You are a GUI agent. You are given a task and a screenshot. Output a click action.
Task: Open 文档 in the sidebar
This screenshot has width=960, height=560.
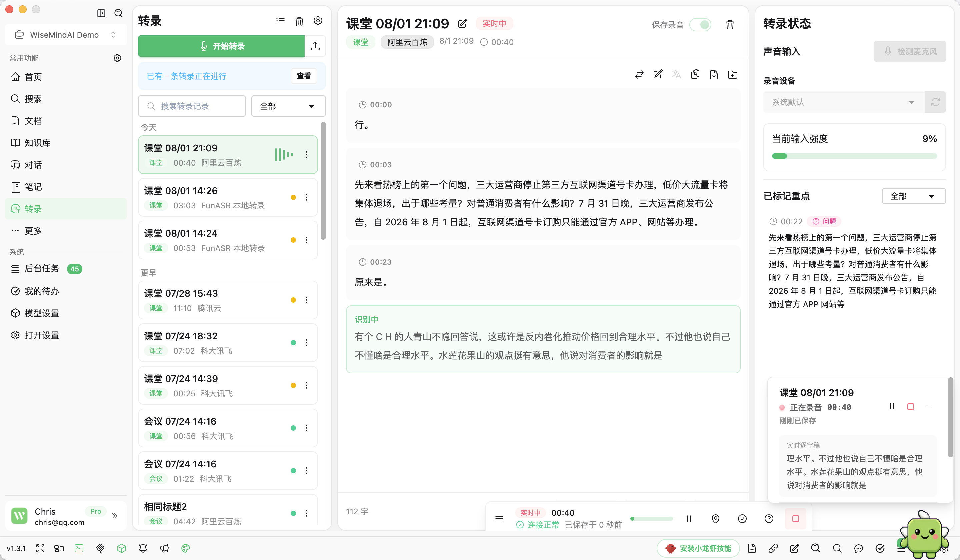pyautogui.click(x=66, y=121)
